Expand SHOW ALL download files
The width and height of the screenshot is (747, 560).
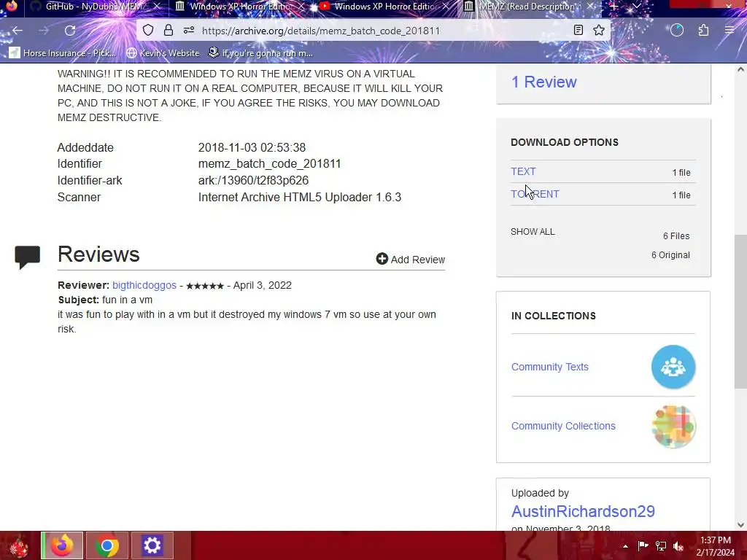point(533,232)
